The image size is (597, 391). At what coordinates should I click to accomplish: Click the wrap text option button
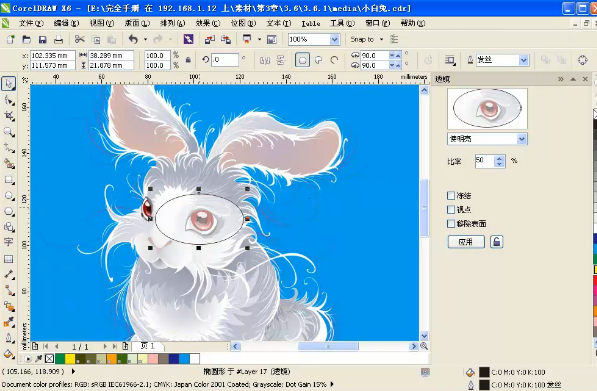(x=450, y=60)
